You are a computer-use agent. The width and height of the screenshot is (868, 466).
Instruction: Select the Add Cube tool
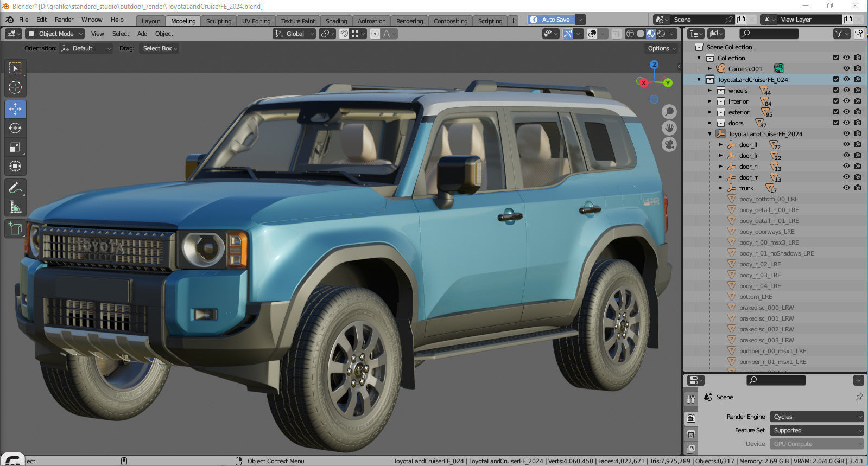tap(15, 228)
